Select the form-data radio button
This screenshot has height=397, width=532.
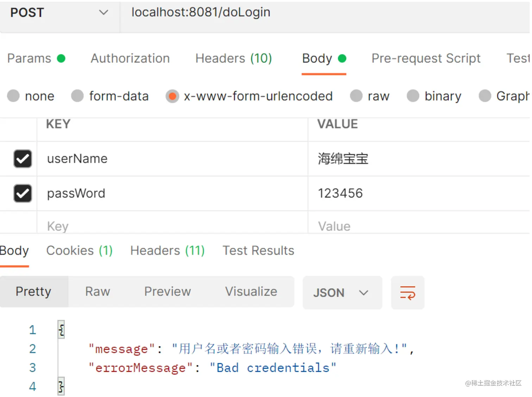click(77, 96)
